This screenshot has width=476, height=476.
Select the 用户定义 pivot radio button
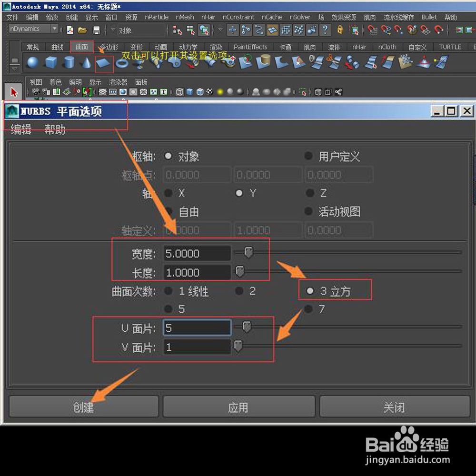(x=308, y=156)
